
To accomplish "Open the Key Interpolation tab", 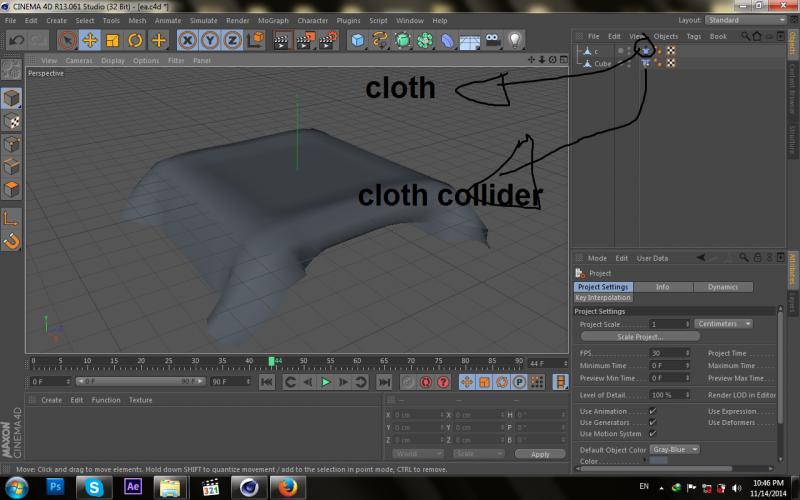I will [x=603, y=297].
